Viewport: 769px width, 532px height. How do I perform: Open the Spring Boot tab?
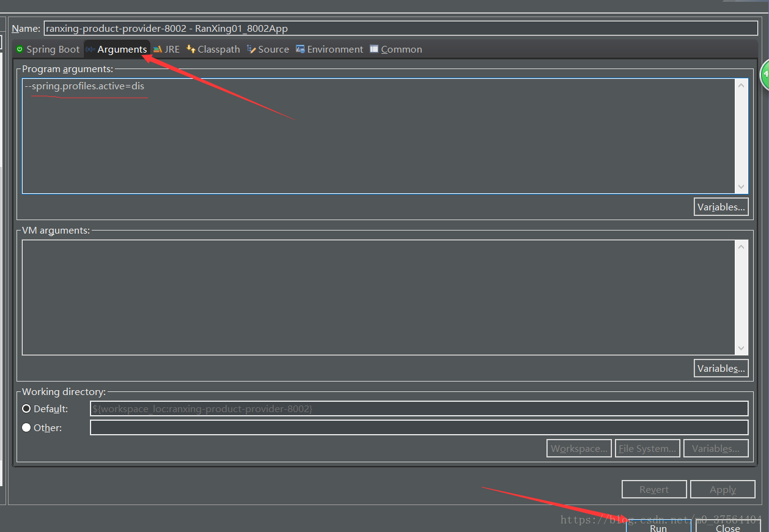click(x=48, y=50)
